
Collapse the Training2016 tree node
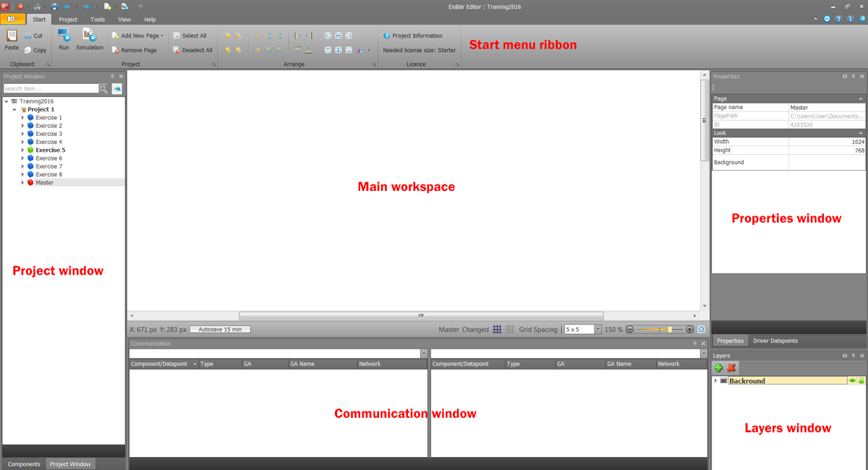pyautogui.click(x=7, y=101)
